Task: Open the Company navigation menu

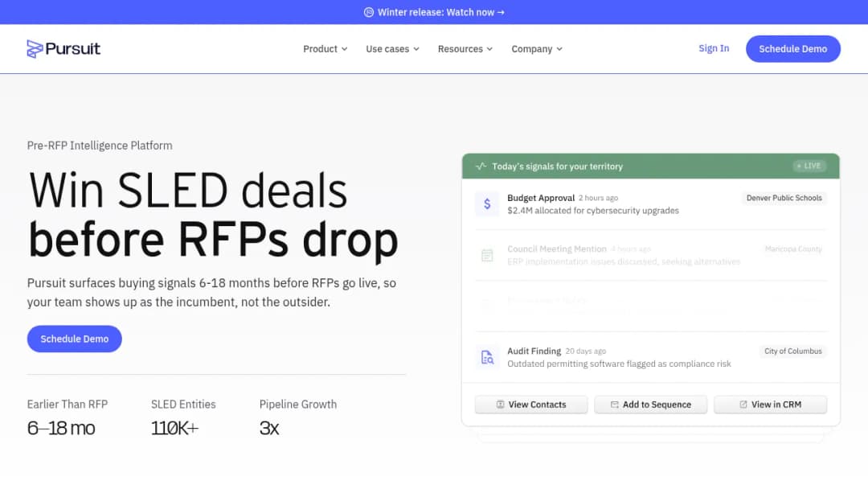Action: point(536,49)
